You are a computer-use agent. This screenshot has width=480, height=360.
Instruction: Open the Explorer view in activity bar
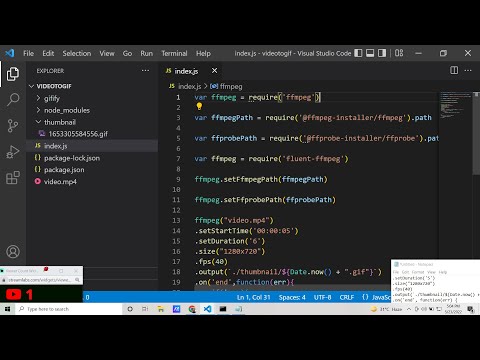(13, 74)
